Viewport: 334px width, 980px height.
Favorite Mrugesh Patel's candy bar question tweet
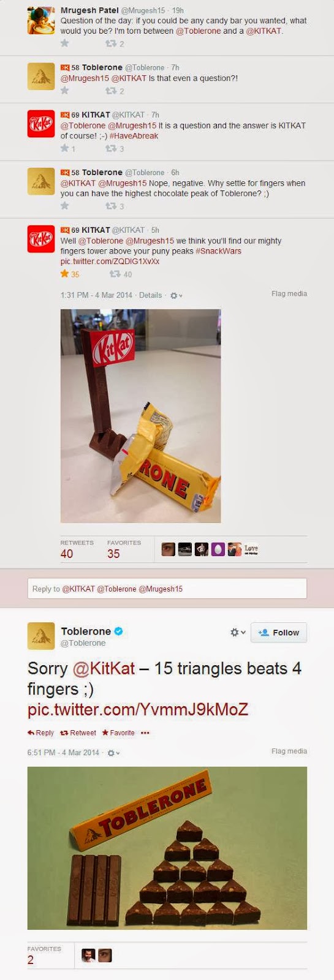pyautogui.click(x=64, y=43)
